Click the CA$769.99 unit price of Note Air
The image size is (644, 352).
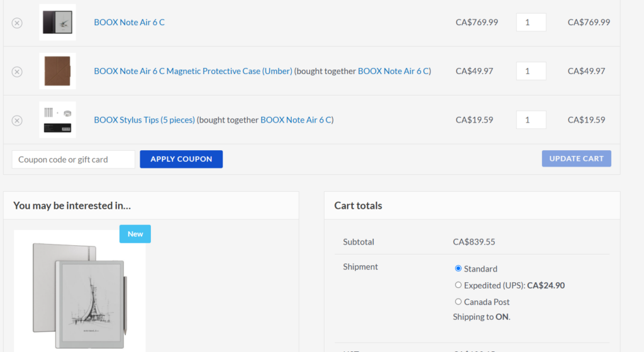[477, 22]
